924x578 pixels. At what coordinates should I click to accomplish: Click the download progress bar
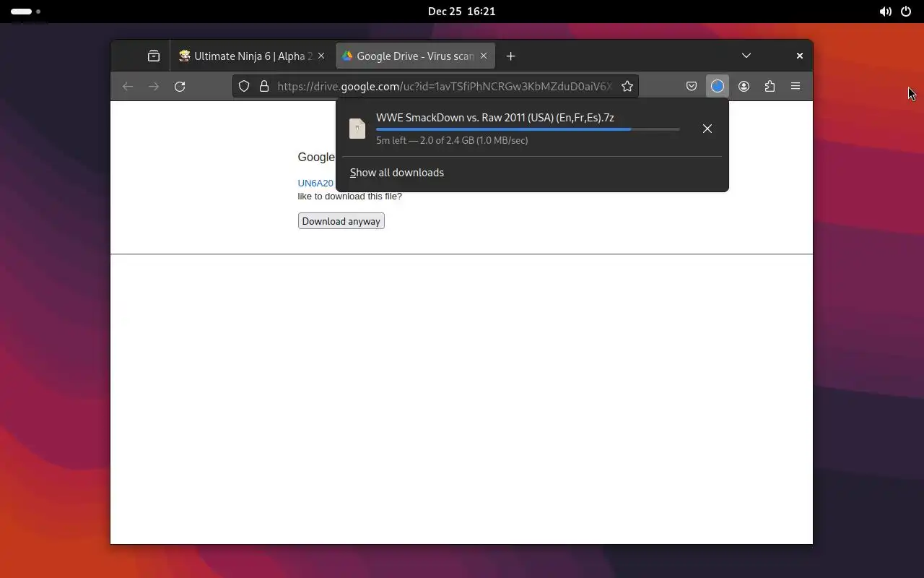528,129
